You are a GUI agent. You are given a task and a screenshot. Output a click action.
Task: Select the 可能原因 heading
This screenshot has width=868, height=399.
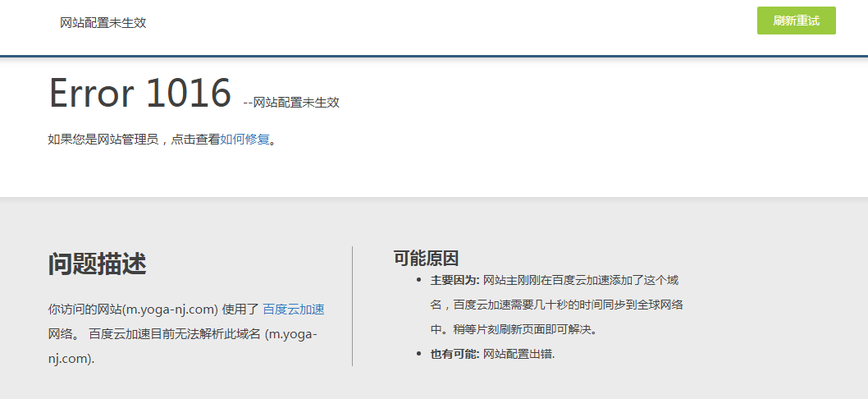coord(426,259)
